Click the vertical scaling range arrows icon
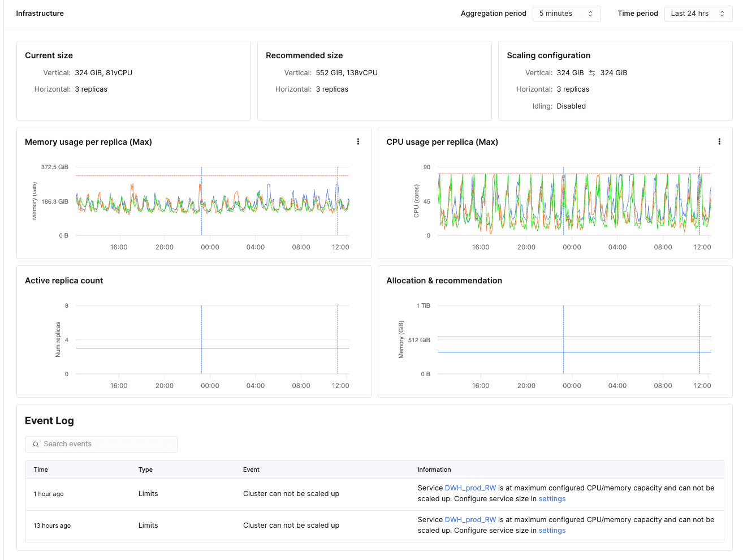Viewport: 743px width, 560px height. point(592,73)
